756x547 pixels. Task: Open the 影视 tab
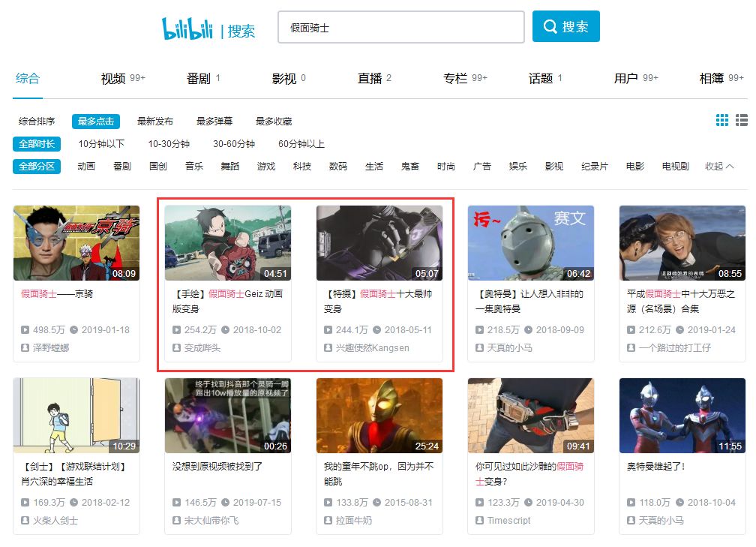(x=289, y=78)
